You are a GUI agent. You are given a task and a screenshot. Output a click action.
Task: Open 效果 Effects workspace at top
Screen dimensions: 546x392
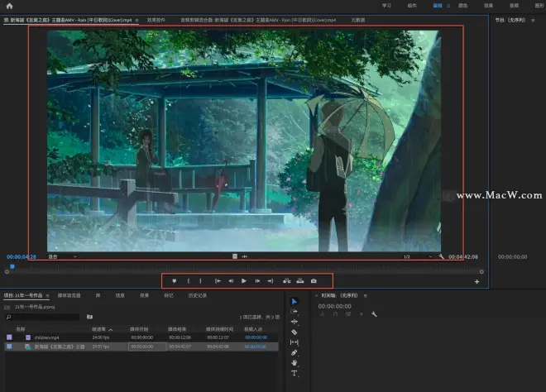(488, 6)
